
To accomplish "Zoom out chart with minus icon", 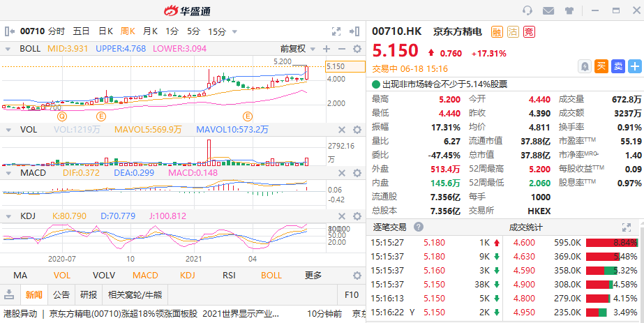I will (342, 49).
